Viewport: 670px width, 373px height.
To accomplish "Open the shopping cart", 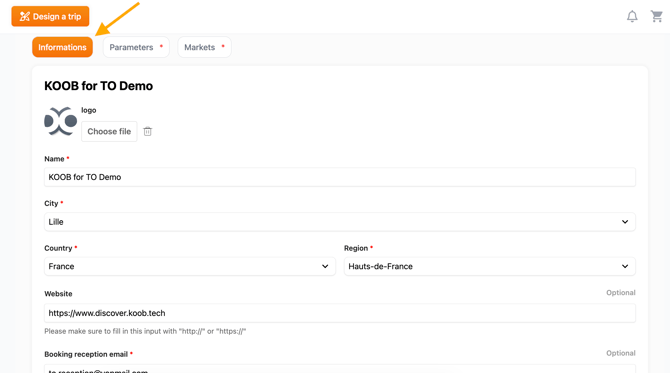I will (656, 16).
